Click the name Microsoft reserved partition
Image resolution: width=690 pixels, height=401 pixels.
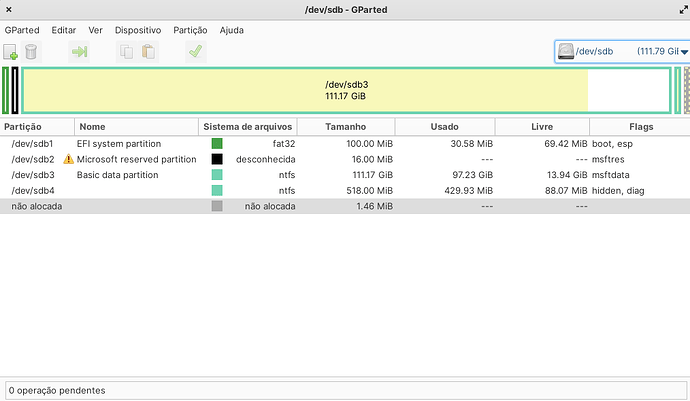click(x=136, y=159)
